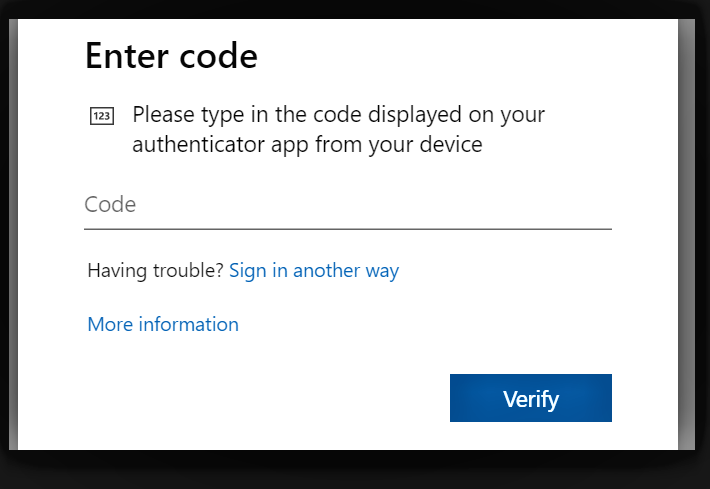Viewport: 710px width, 489px height.
Task: Click the authenticator app instruction text
Action: tap(338, 129)
